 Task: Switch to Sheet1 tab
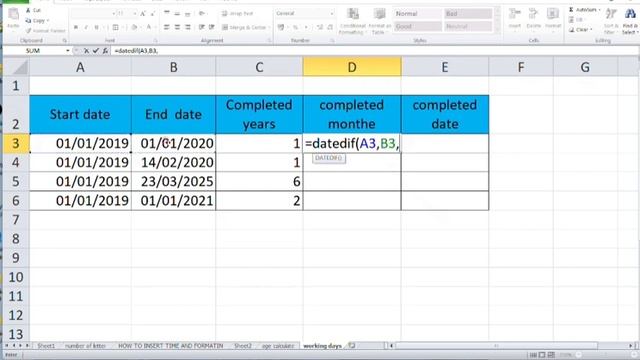46,346
